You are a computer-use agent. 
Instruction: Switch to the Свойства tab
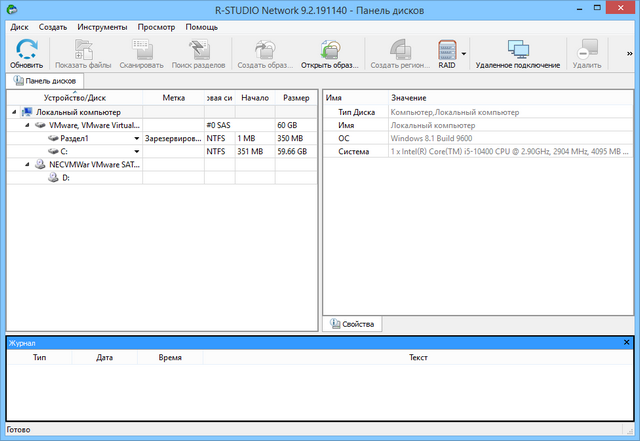click(351, 324)
